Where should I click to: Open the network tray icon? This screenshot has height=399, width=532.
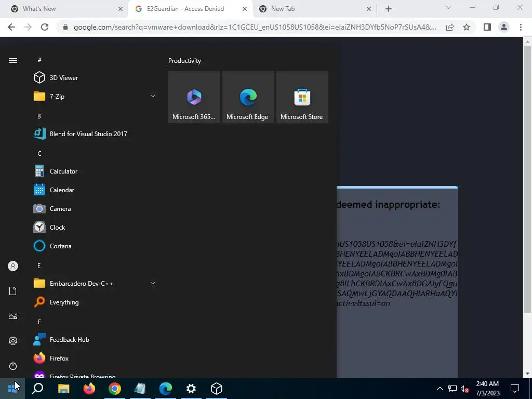(453, 389)
